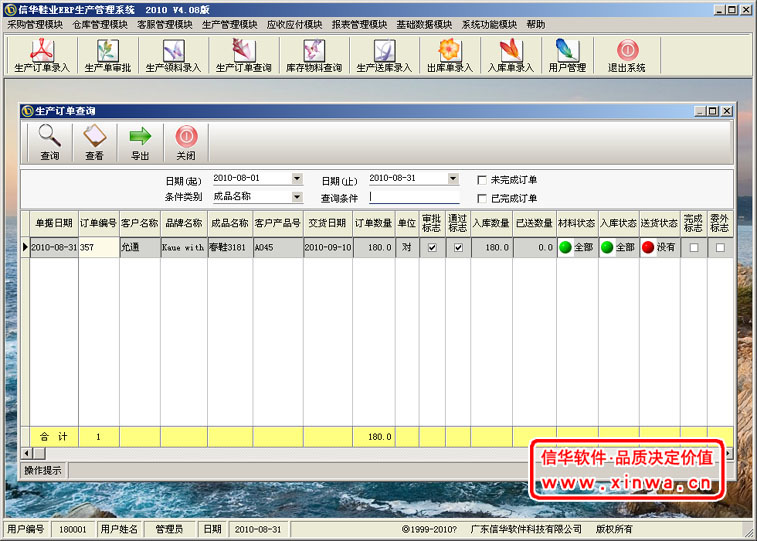Open the 日期(止) date dropdown

coord(452,179)
